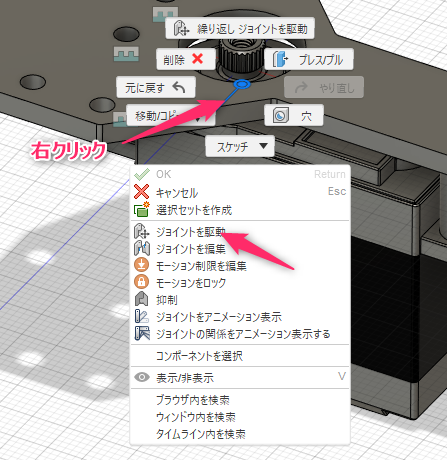This screenshot has width=447, height=460.
Task: Click the orange Edit Motion Limits icon
Action: pos(142,265)
